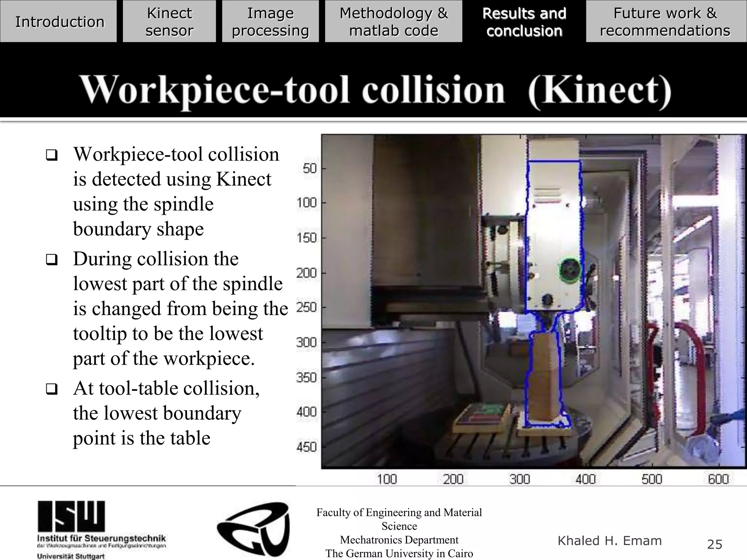747x560 pixels.
Task: Click the text 'At tool-table collision,'
Action: (x=166, y=388)
